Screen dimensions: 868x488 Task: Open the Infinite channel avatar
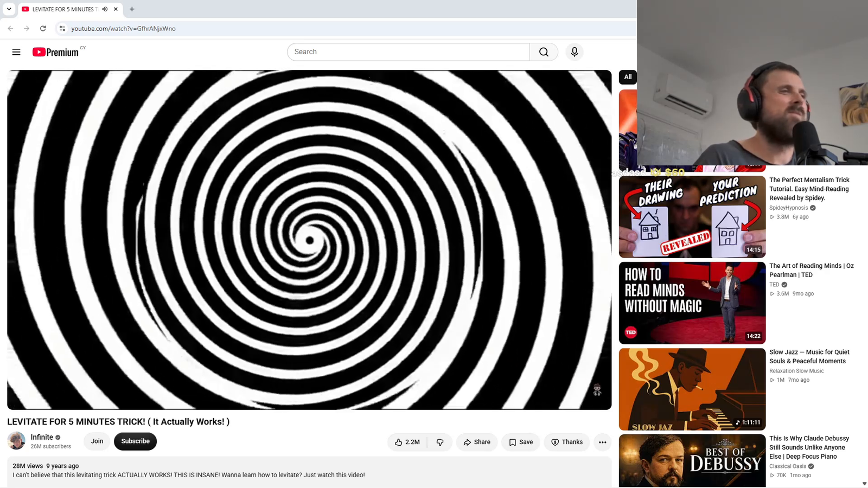pyautogui.click(x=16, y=441)
